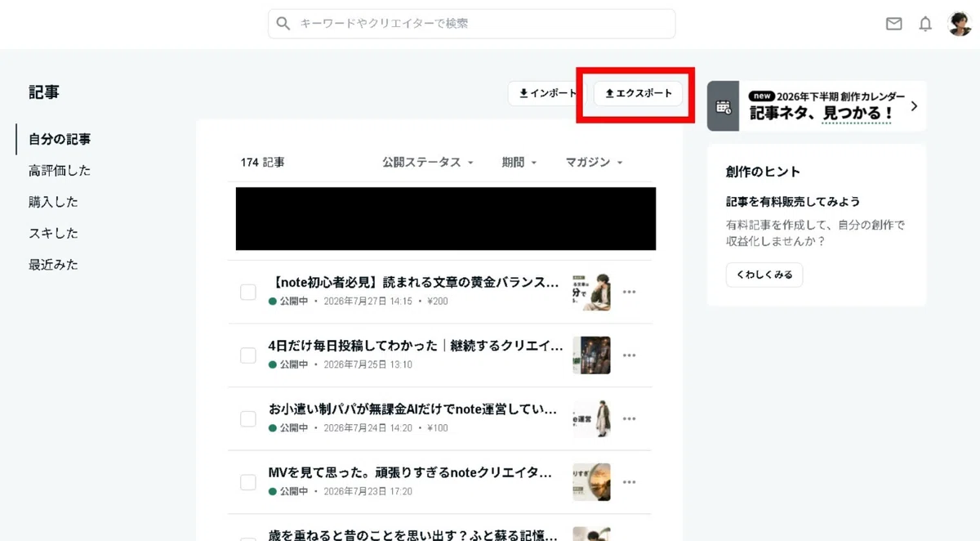Select 自分の記事 in the sidebar
Image resolution: width=980 pixels, height=541 pixels.
tap(60, 139)
